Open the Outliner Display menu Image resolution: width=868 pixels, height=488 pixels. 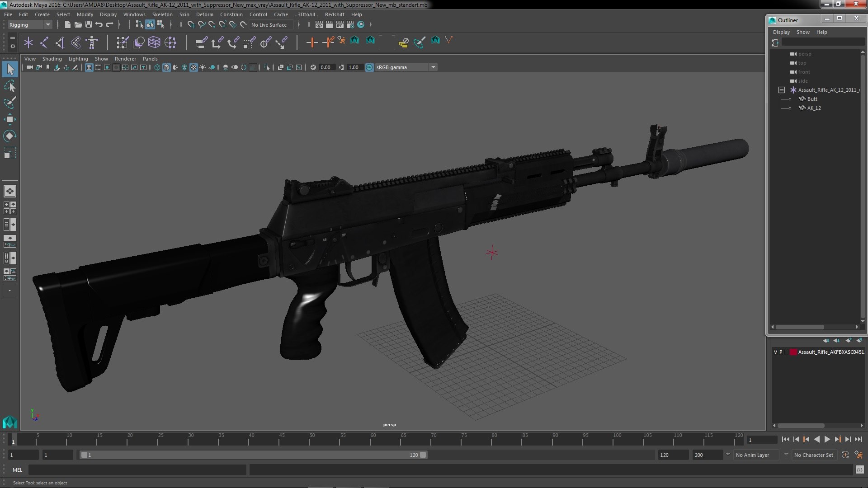coord(781,32)
